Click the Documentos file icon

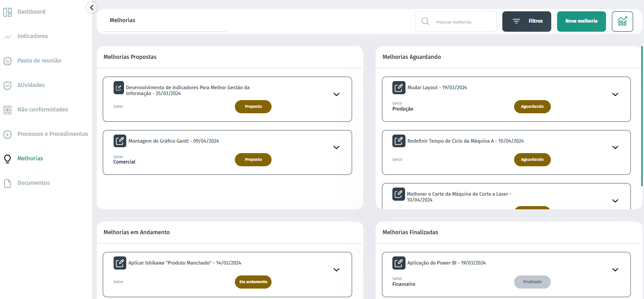[x=7, y=183]
